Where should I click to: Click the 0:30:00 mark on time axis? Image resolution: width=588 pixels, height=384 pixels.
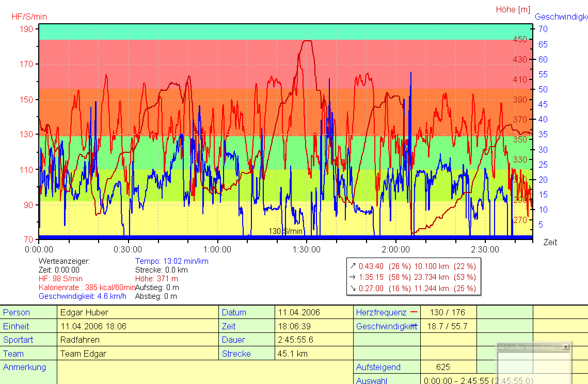pyautogui.click(x=128, y=249)
